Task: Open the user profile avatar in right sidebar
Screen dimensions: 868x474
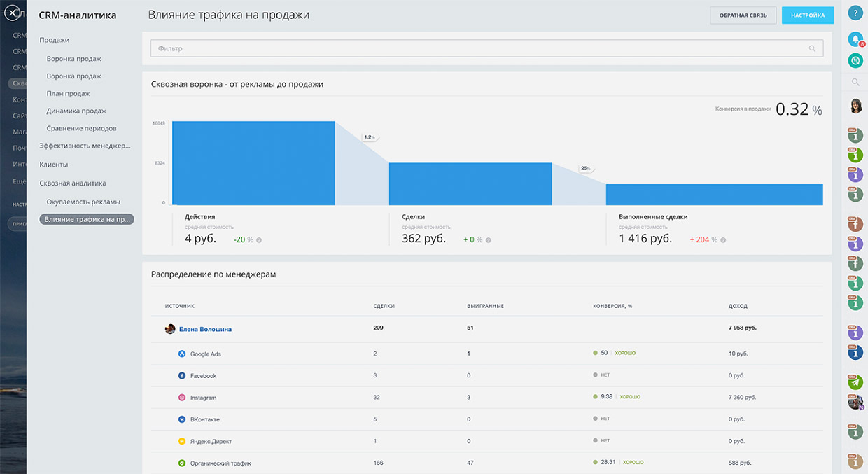Action: pos(855,106)
